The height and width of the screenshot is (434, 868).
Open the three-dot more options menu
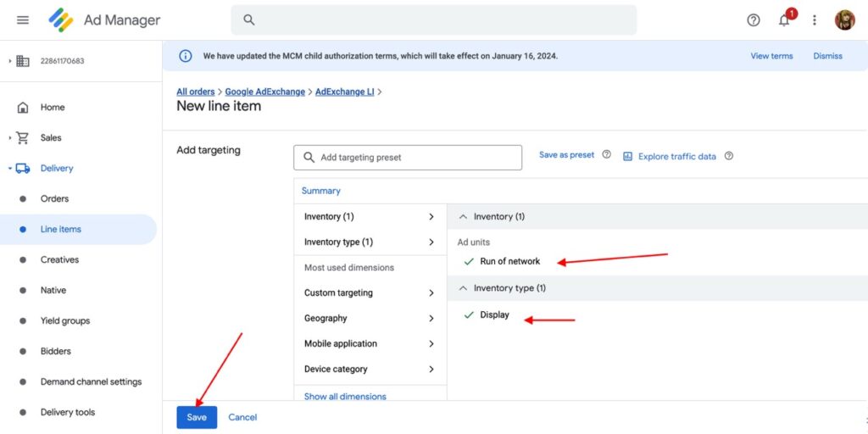coord(815,20)
